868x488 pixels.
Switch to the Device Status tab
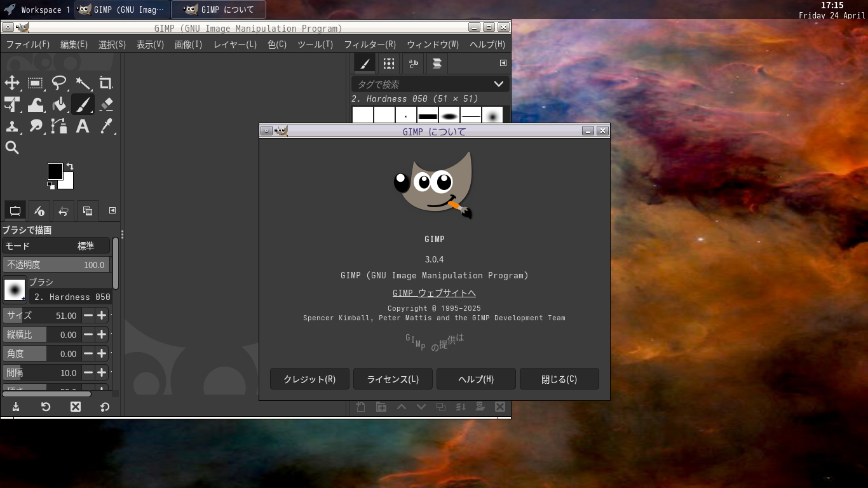coord(39,210)
